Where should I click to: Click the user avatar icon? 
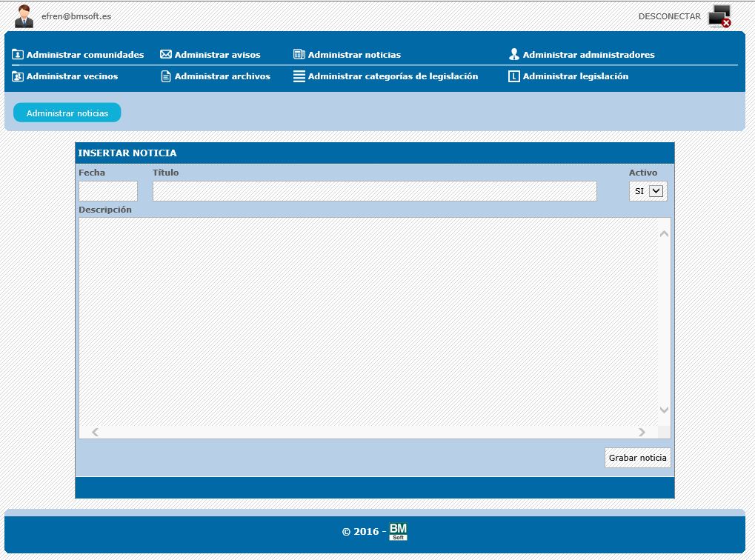pyautogui.click(x=24, y=16)
